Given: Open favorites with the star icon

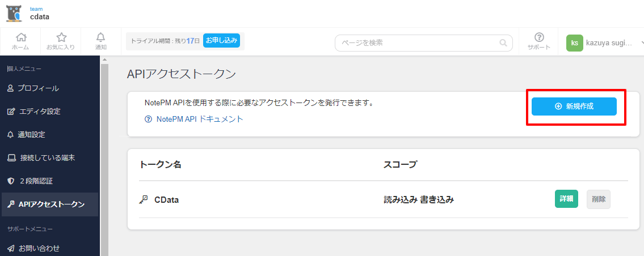Looking at the screenshot, I should (x=61, y=37).
